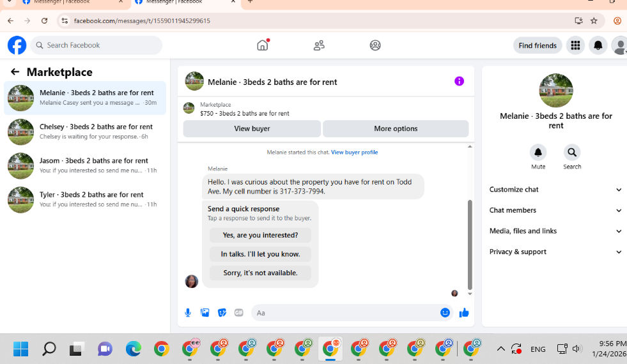Open Task View on taskbar
Viewport: 627px width, 364px height.
[77, 349]
